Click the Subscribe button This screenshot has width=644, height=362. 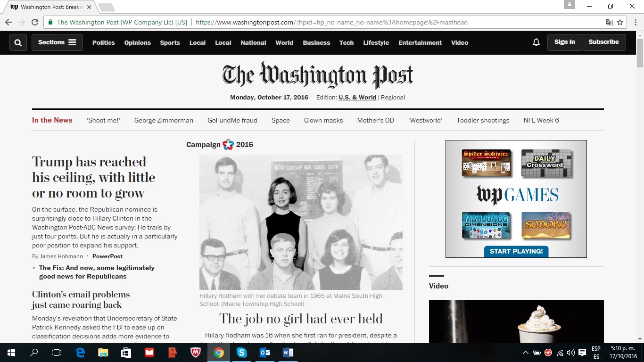(603, 42)
